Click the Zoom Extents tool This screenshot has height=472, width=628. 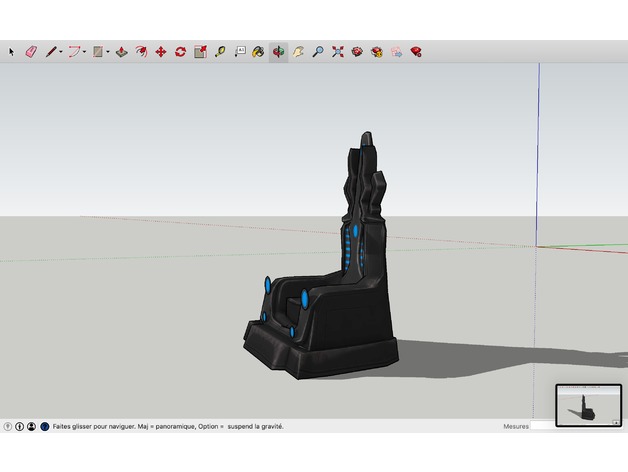[337, 51]
